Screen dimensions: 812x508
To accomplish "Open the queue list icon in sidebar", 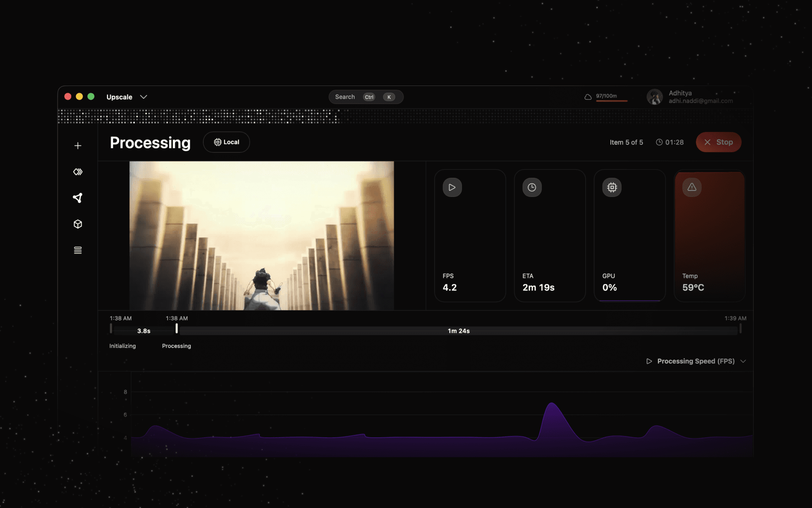I will [78, 250].
